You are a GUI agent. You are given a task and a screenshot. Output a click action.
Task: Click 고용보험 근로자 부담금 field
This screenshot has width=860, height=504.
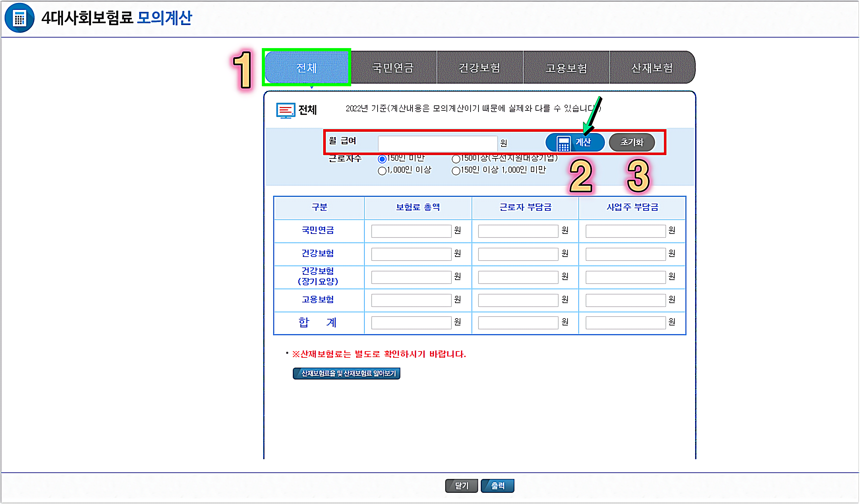click(x=518, y=300)
